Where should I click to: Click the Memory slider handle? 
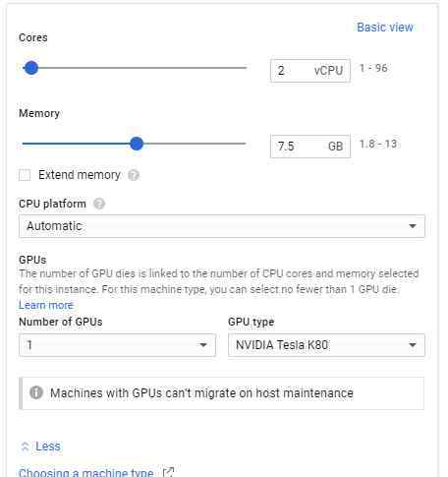[137, 144]
